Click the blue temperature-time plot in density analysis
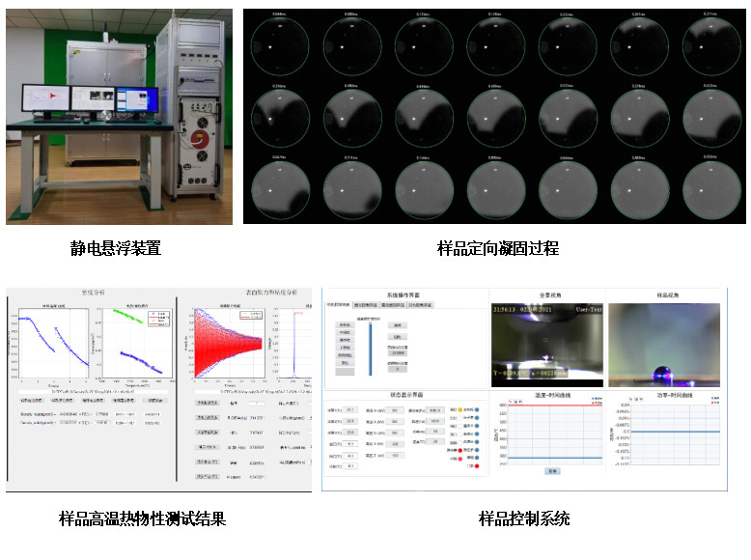The width and height of the screenshot is (751, 560). point(49,340)
